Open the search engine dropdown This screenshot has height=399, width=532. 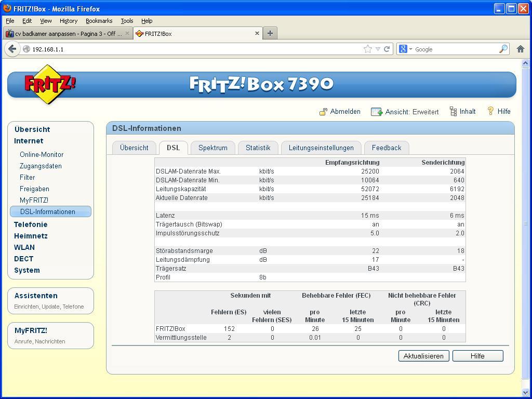(405, 49)
